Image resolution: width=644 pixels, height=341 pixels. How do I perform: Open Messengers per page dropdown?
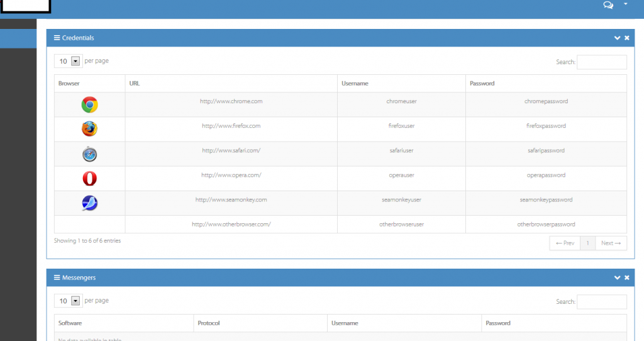click(69, 301)
